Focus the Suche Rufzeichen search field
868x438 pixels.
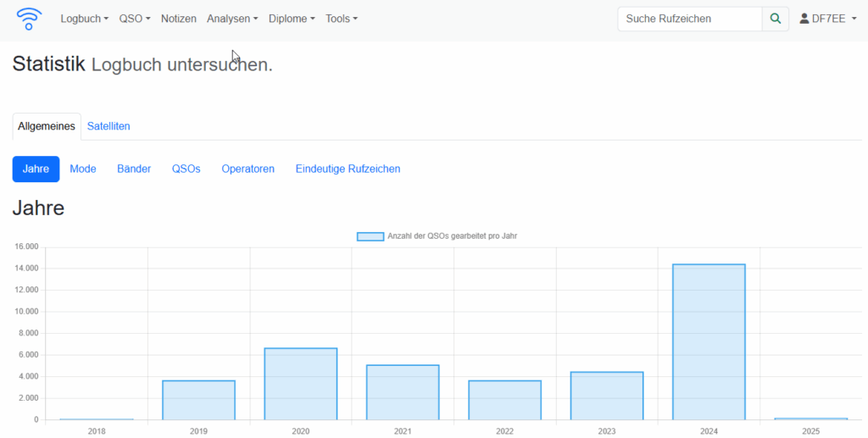pyautogui.click(x=689, y=19)
